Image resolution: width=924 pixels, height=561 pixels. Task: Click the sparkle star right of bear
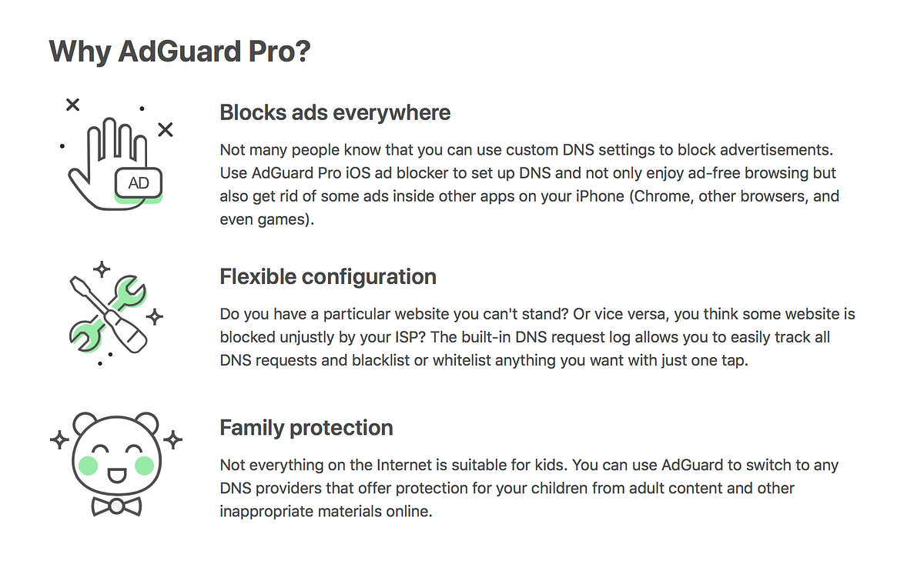[174, 440]
